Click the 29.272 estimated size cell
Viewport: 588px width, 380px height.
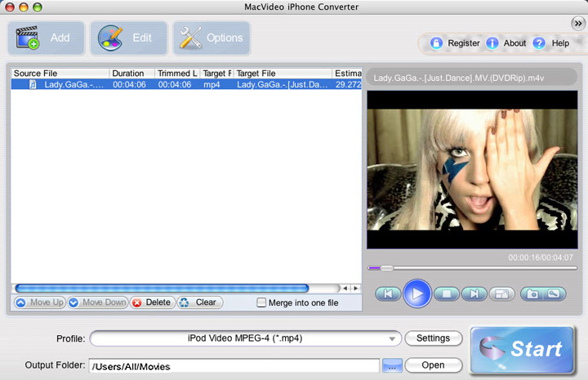pyautogui.click(x=349, y=84)
